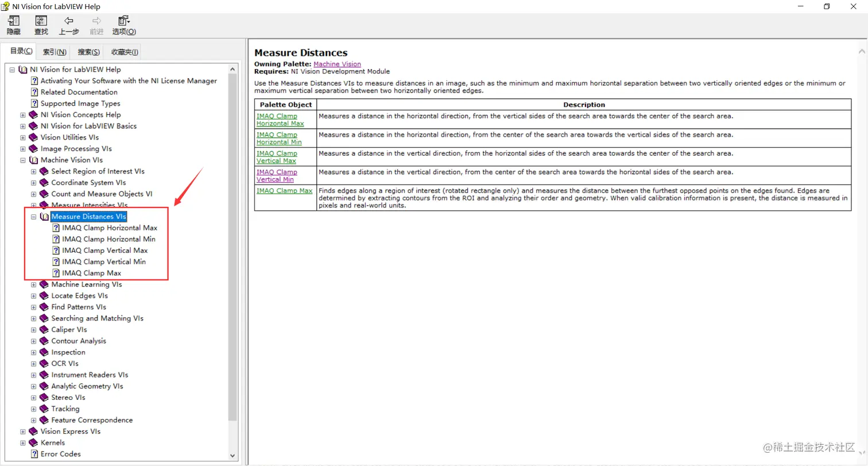868x466 pixels.
Task: Click the book icon beside Vision Express VIs
Action: click(34, 432)
